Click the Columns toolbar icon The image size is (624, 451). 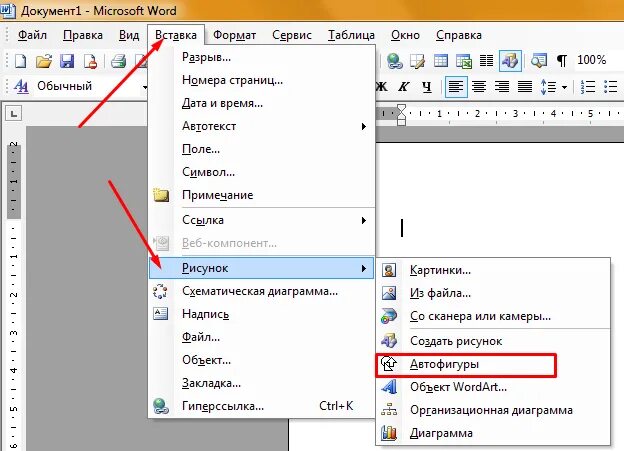[x=486, y=61]
